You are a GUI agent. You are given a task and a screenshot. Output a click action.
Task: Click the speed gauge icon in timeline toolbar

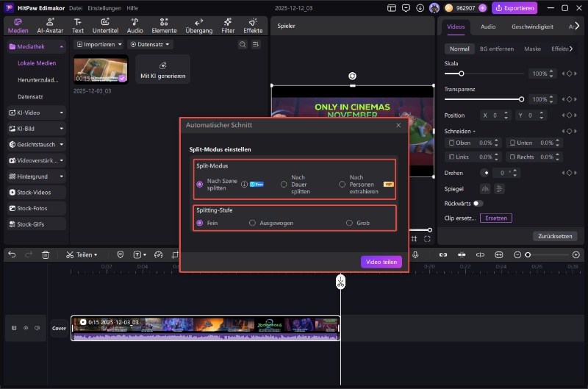click(159, 254)
